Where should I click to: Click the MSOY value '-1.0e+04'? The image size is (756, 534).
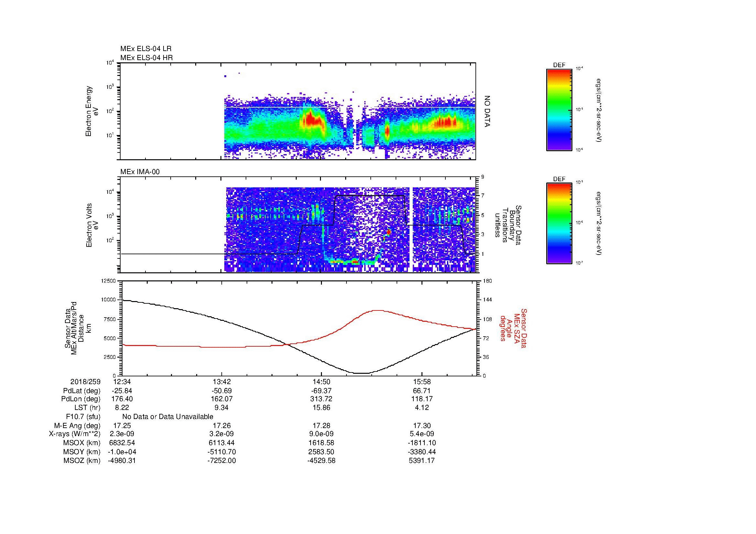coord(122,452)
